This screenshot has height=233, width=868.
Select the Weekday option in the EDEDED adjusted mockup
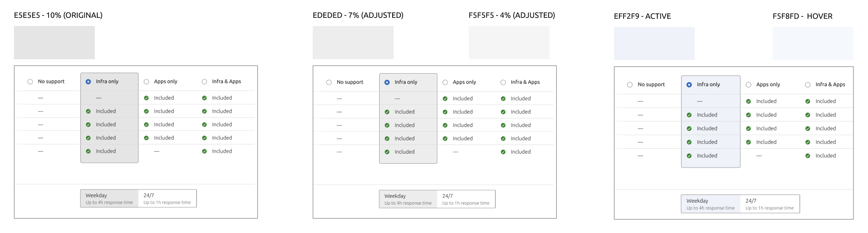pyautogui.click(x=408, y=199)
